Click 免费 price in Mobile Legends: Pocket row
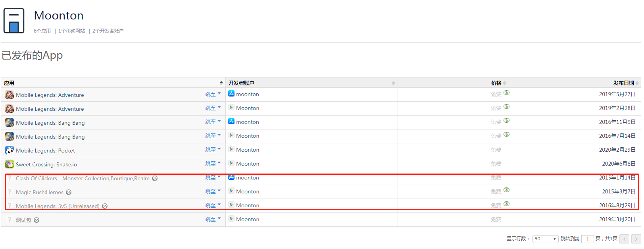 pos(496,150)
